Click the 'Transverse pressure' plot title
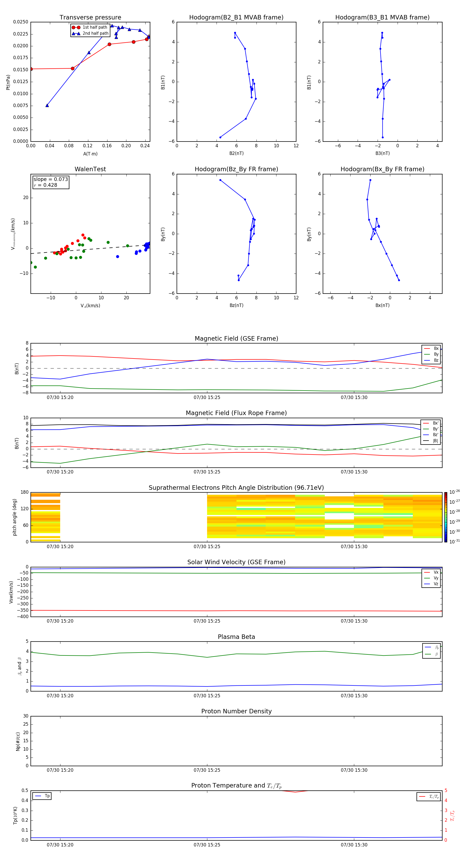The width and height of the screenshot is (473, 868). [90, 18]
